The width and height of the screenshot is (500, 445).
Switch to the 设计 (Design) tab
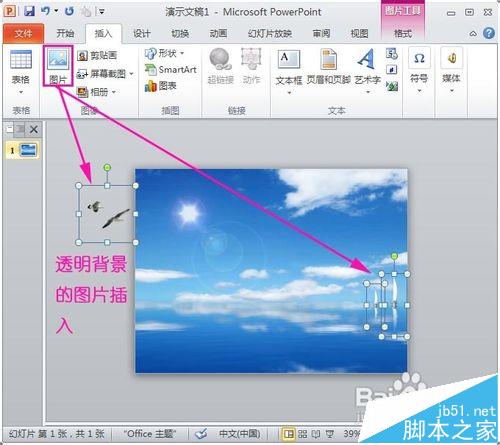[x=142, y=33]
